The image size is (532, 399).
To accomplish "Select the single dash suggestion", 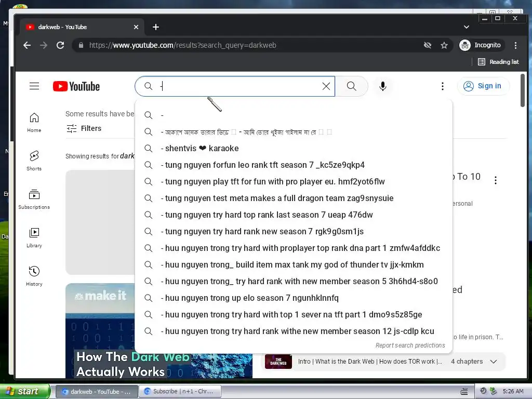I will point(294,115).
